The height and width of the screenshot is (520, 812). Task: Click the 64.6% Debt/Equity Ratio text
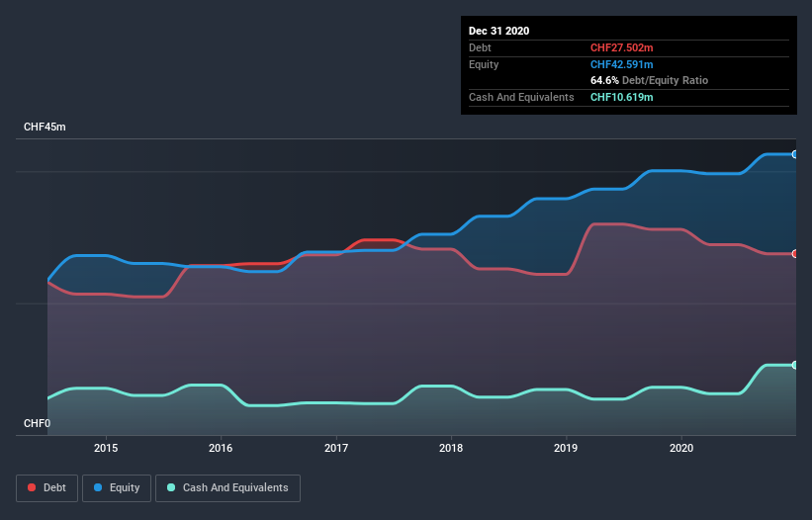(649, 81)
